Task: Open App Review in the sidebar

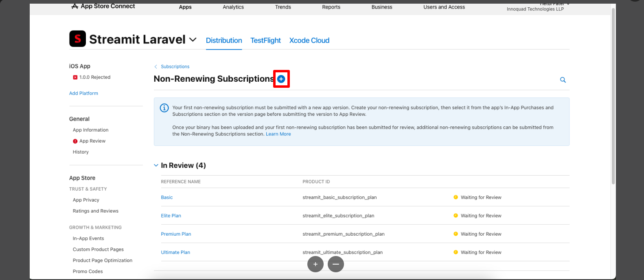Action: [92, 141]
